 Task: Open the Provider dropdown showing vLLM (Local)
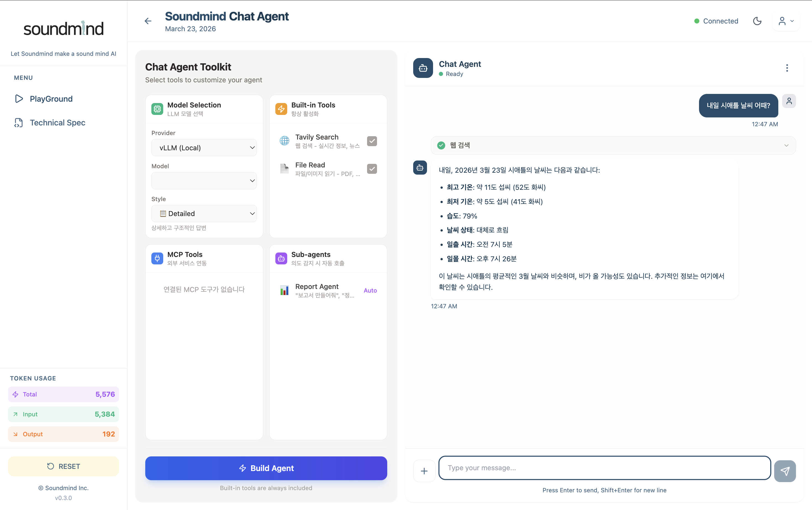coord(204,148)
